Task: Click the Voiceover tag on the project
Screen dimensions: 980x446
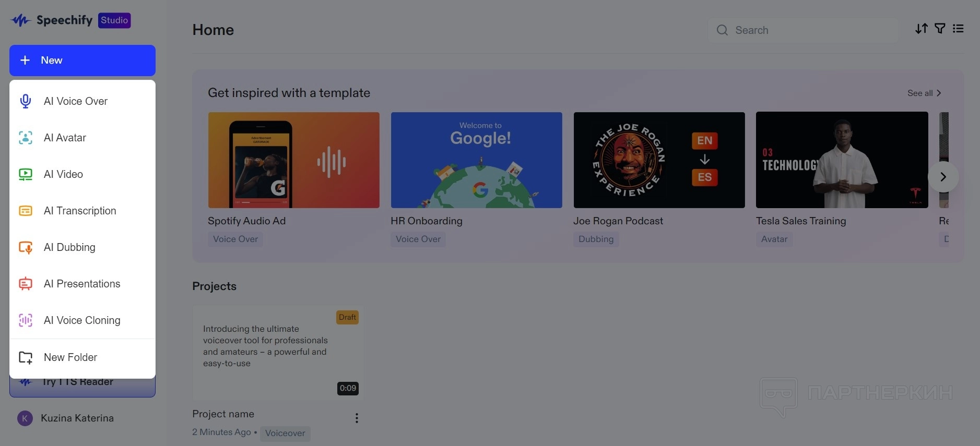Action: click(285, 433)
